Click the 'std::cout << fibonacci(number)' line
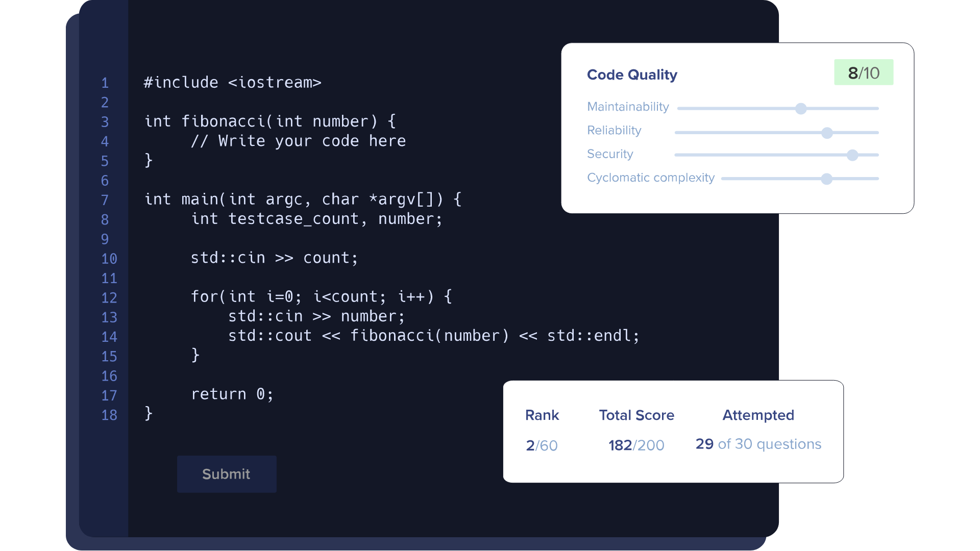Viewport: 980px width, 551px height. 434,336
